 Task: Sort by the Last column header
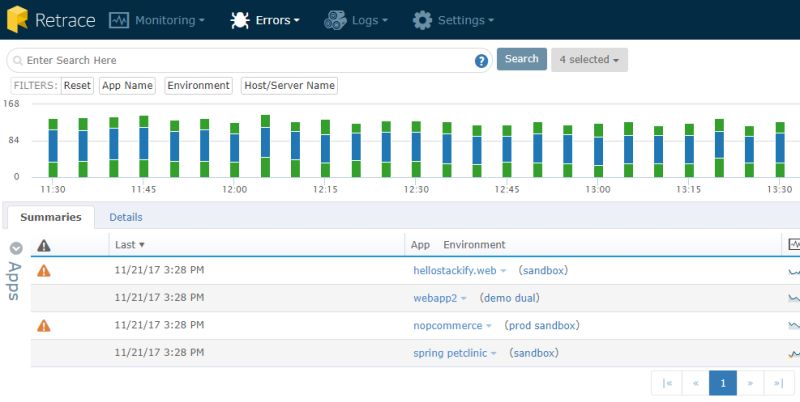click(130, 245)
